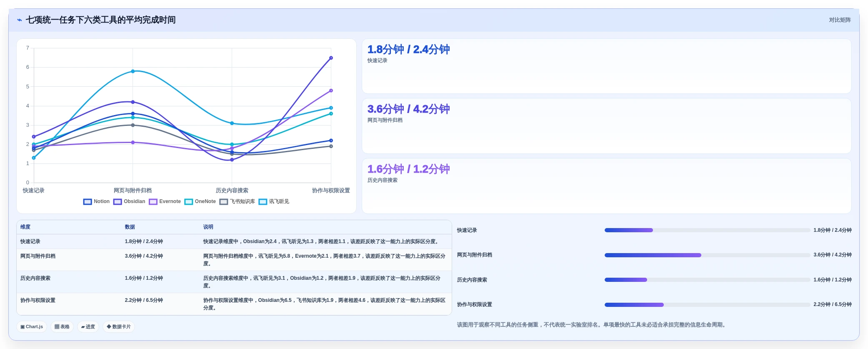Click the 3.6分钟 / 4.2分钟 value beside progress bar
Viewport: 868px width, 349px height.
[833, 255]
